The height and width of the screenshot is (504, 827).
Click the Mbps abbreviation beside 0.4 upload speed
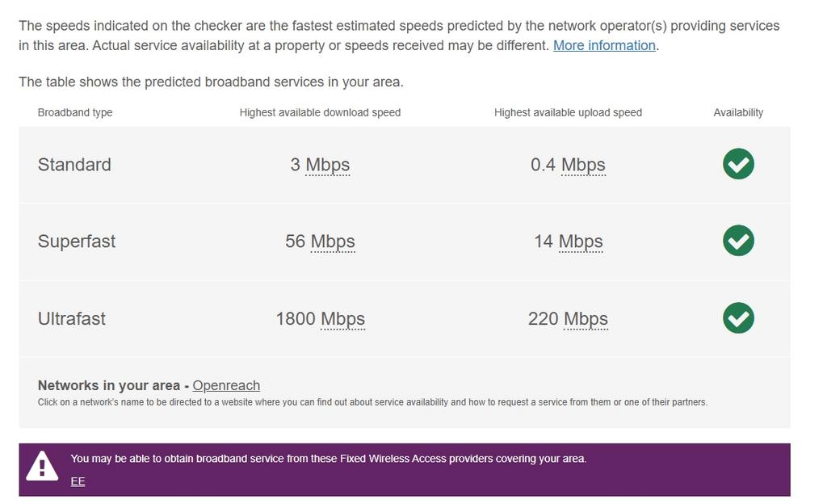(583, 165)
